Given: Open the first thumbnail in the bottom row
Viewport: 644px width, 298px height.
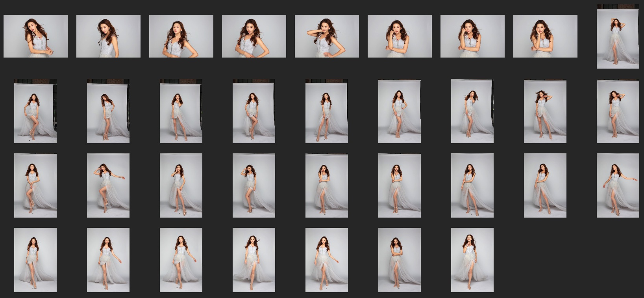Looking at the screenshot, I should click(35, 260).
